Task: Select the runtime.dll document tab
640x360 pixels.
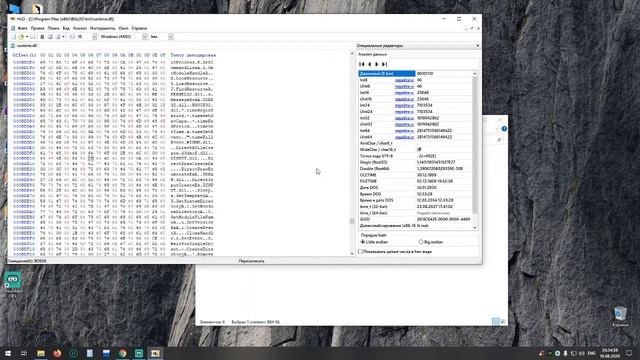Action: [x=24, y=46]
